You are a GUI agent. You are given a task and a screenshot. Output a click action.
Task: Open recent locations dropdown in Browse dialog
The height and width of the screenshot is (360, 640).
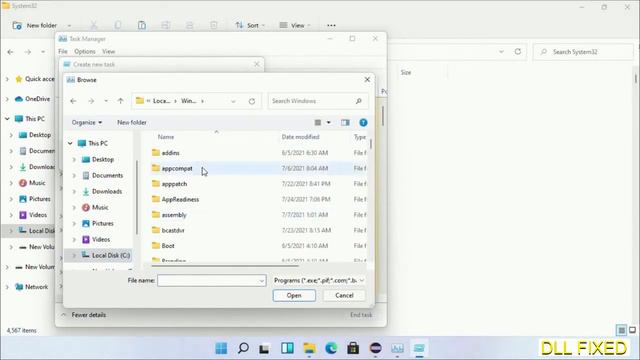(106, 101)
